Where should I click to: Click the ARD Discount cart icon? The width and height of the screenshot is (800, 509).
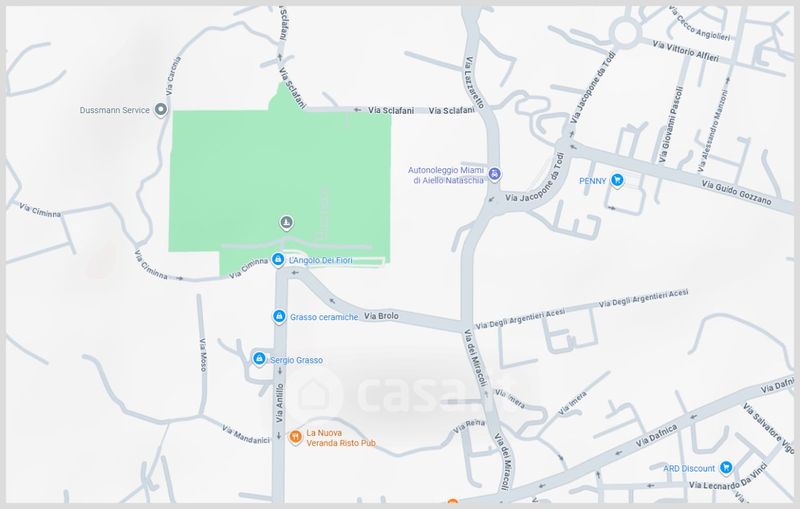click(x=726, y=467)
